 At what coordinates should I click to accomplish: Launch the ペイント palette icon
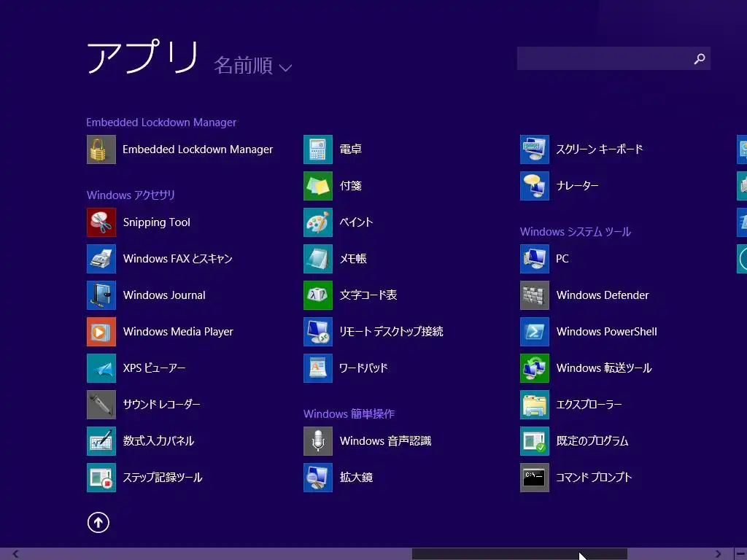[318, 222]
